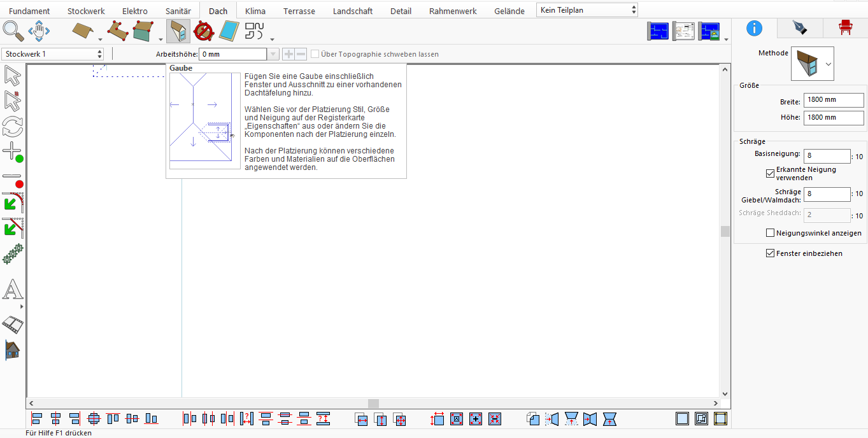Pick the arrow selection tool
This screenshot has width=868, height=438.
coord(13,76)
